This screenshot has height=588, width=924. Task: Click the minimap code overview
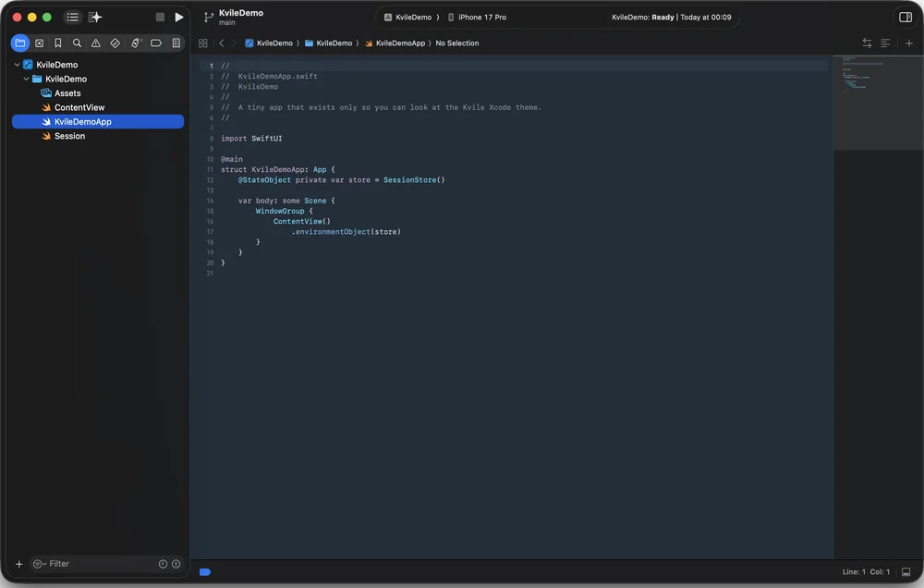[878, 102]
